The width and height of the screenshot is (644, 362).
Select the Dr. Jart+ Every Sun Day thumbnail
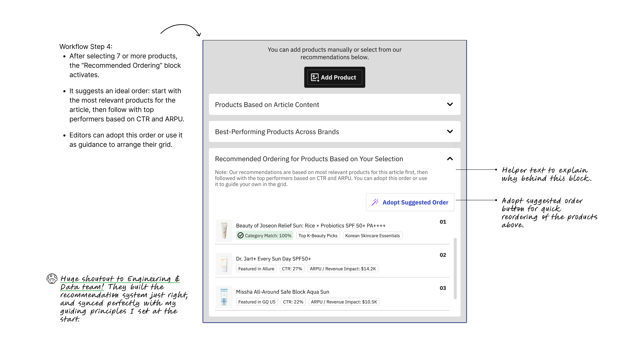point(224,264)
